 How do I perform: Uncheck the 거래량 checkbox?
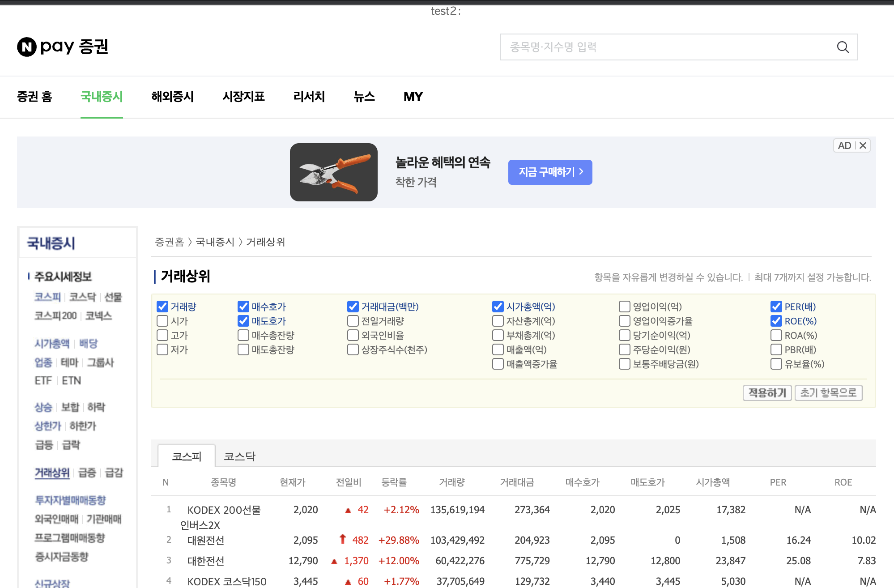pos(162,307)
